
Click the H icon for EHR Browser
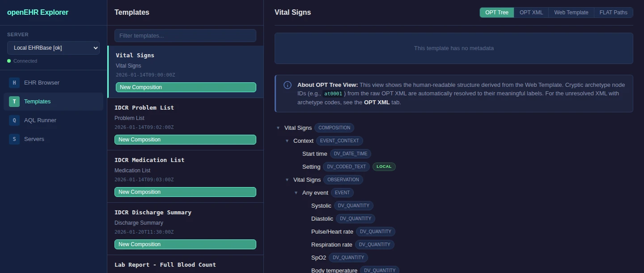click(14, 83)
